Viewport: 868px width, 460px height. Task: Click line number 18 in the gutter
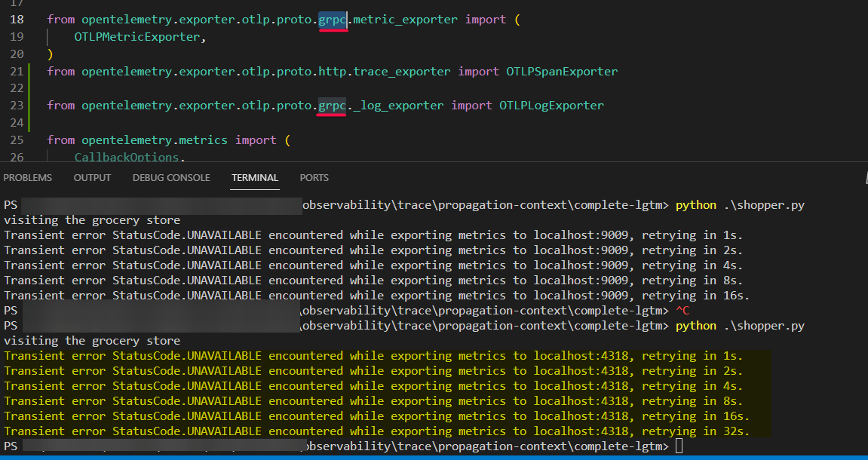coord(17,19)
